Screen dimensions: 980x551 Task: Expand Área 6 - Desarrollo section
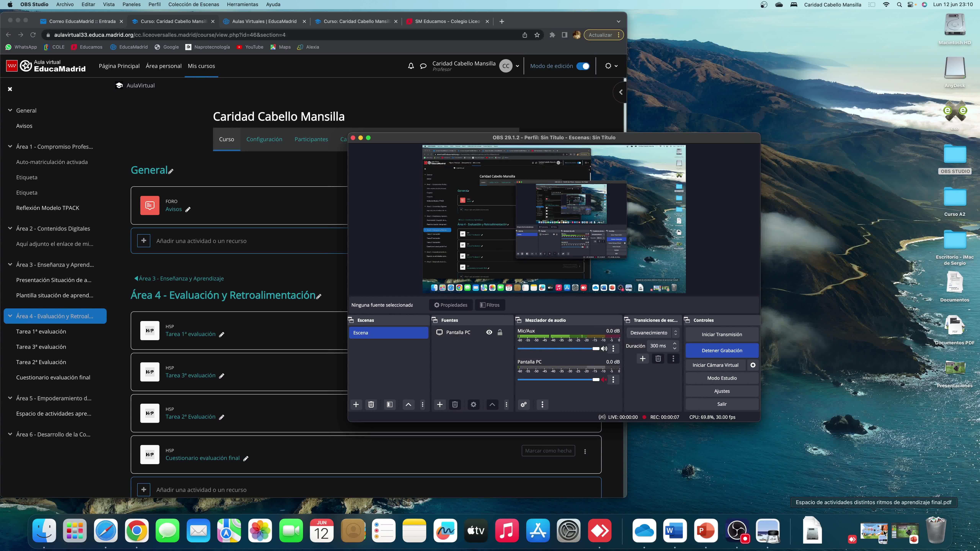pos(10,434)
